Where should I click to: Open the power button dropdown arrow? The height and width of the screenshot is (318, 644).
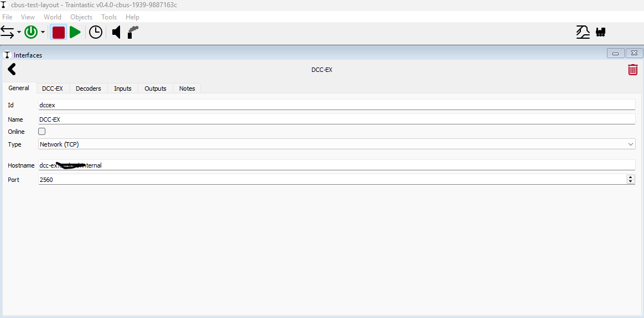point(43,33)
